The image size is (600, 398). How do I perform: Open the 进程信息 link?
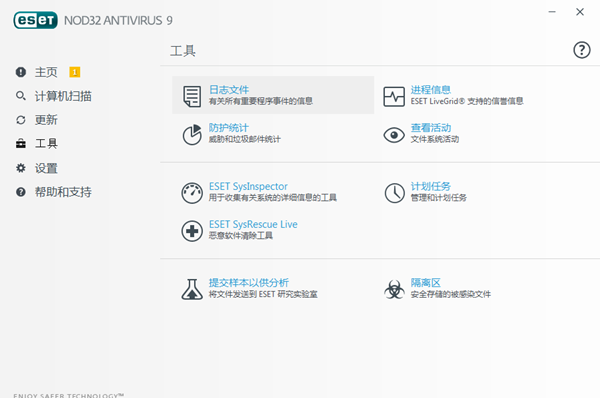[430, 90]
